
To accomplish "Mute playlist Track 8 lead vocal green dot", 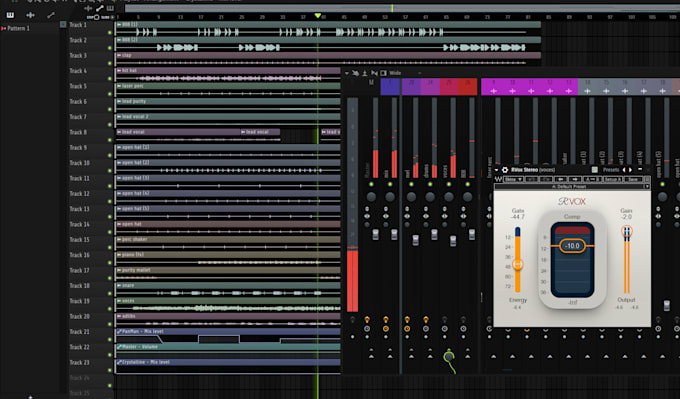I will pos(110,140).
